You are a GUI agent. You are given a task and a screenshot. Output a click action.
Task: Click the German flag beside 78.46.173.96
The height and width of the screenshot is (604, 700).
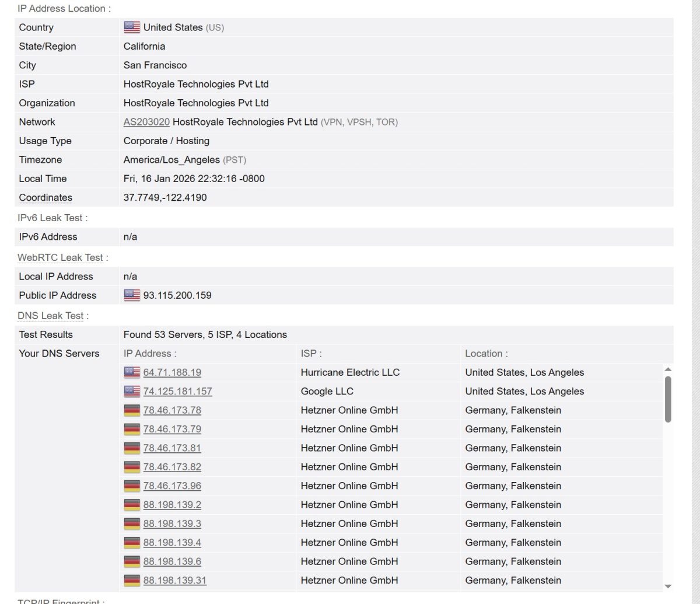132,486
